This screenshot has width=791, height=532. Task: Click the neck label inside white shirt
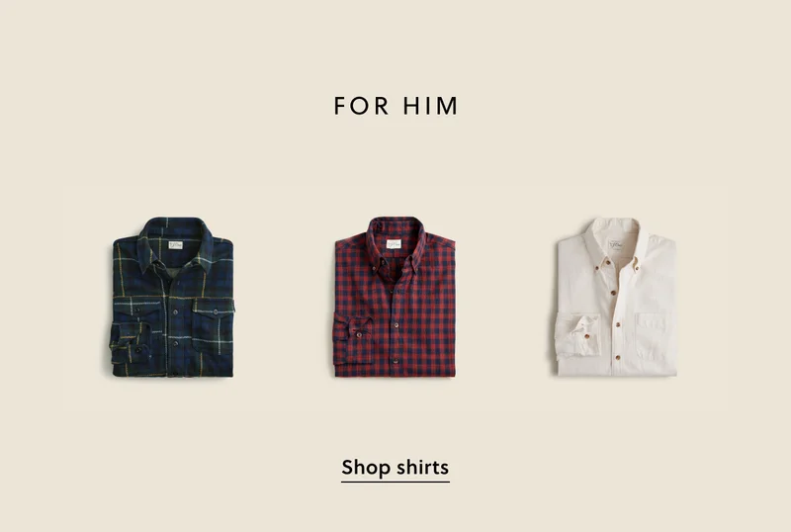coord(616,244)
